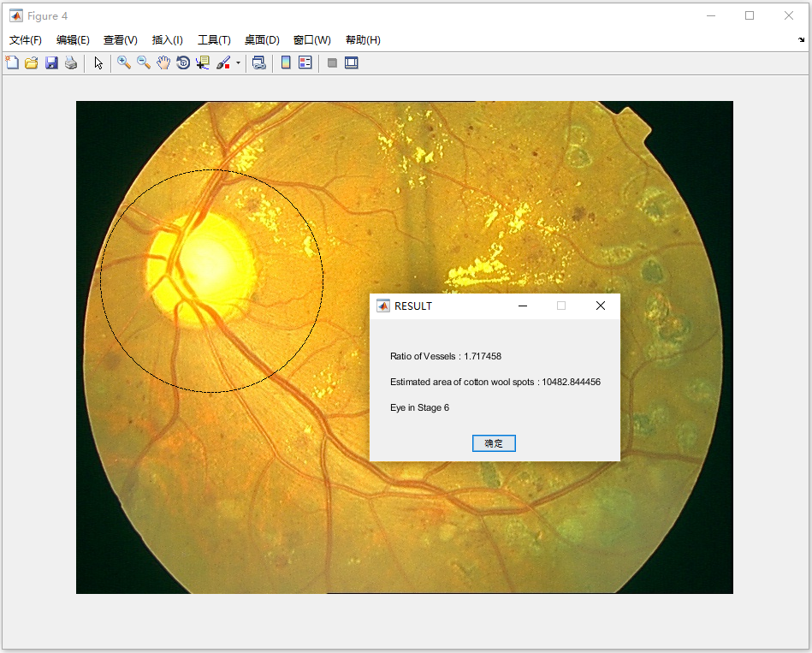Screen dimensions: 812x653
Task: Click the cotton wool spots area value text
Action: pos(572,383)
